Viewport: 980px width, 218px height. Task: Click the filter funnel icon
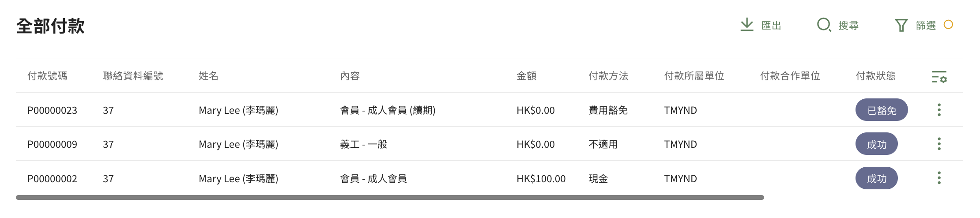(x=901, y=25)
